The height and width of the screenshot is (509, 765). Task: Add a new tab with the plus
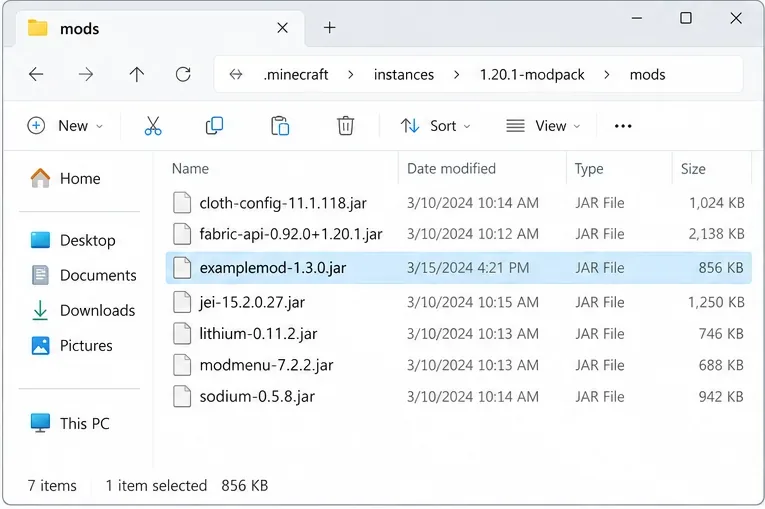(329, 27)
